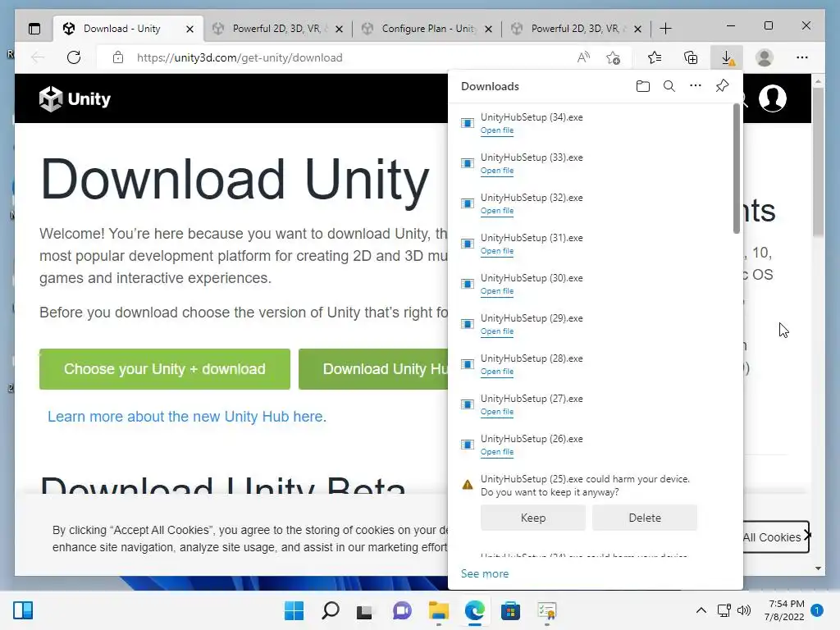
Task: Click See more downloads link
Action: point(485,573)
